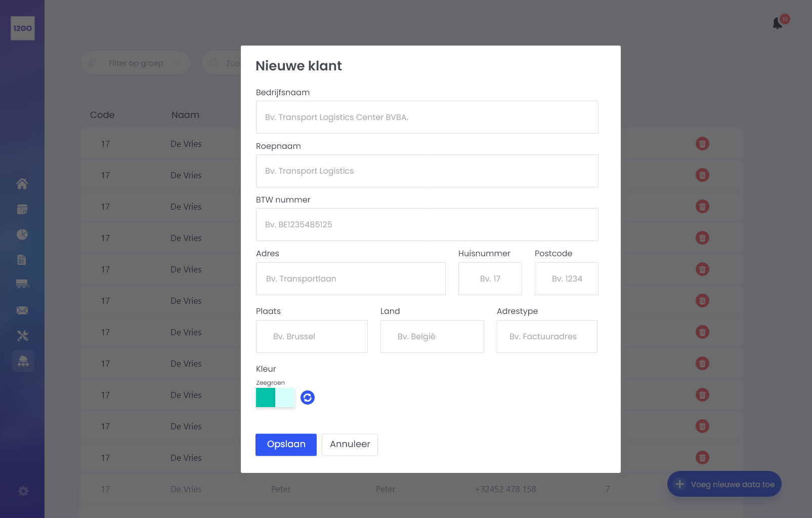Select the truck transport icon in sidebar

point(22,285)
